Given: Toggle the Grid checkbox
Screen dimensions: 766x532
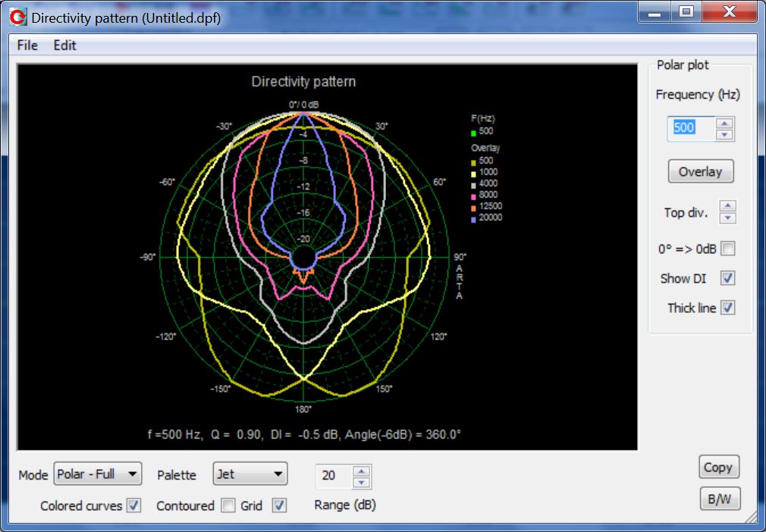Looking at the screenshot, I should tap(279, 505).
